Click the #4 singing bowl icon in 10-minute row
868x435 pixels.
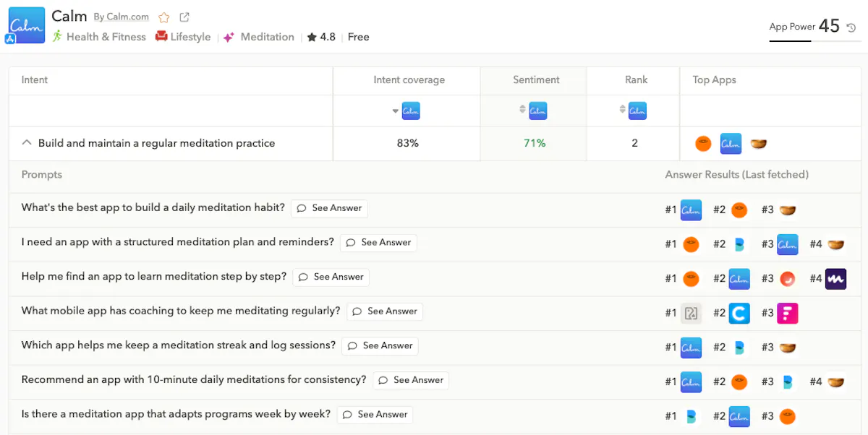(x=835, y=382)
